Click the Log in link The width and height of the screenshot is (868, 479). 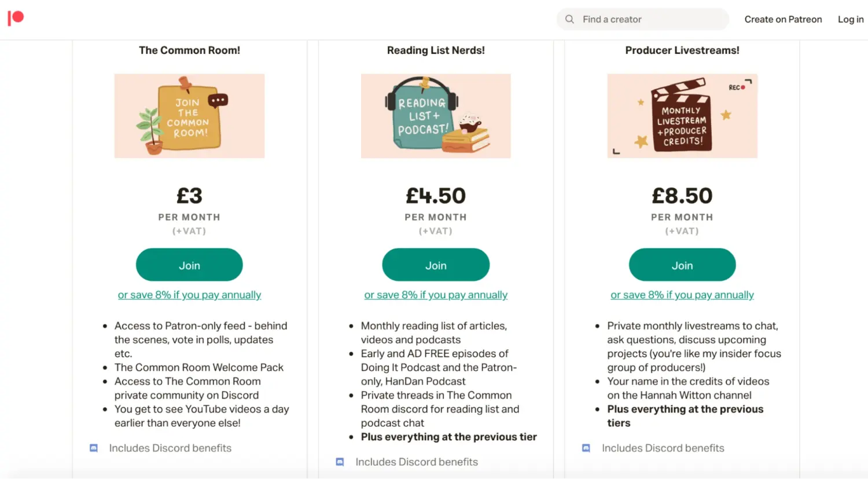pyautogui.click(x=850, y=19)
